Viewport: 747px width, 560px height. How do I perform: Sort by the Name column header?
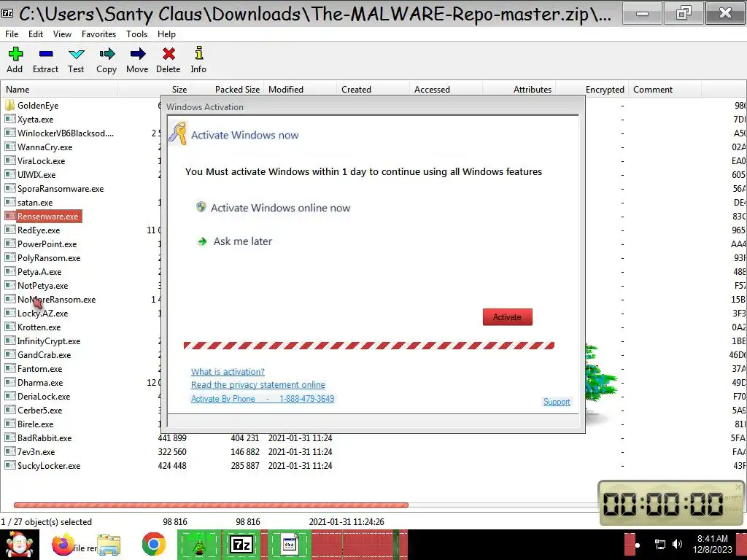tap(60, 90)
